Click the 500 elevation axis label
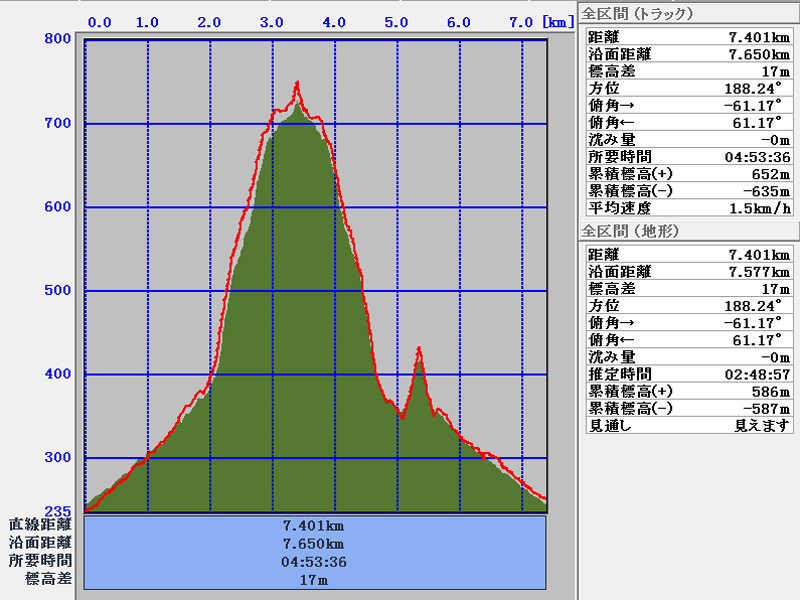The width and height of the screenshot is (800, 600). [x=57, y=291]
